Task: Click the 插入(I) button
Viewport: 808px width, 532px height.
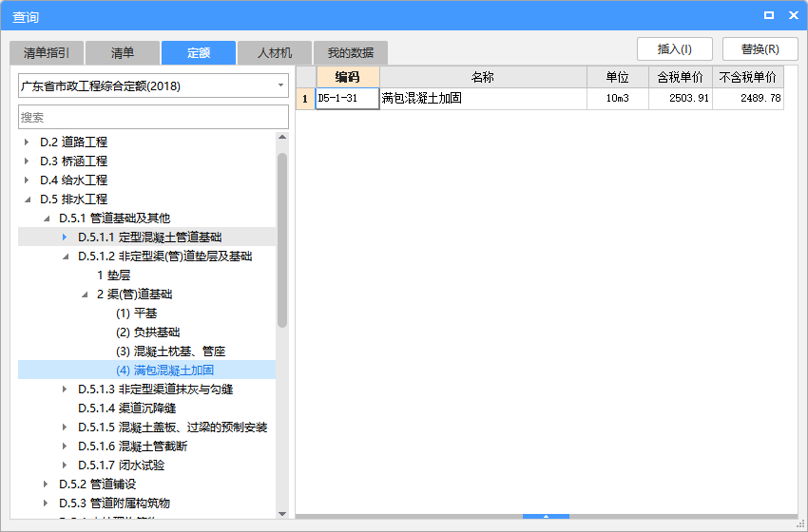Action: tap(675, 49)
